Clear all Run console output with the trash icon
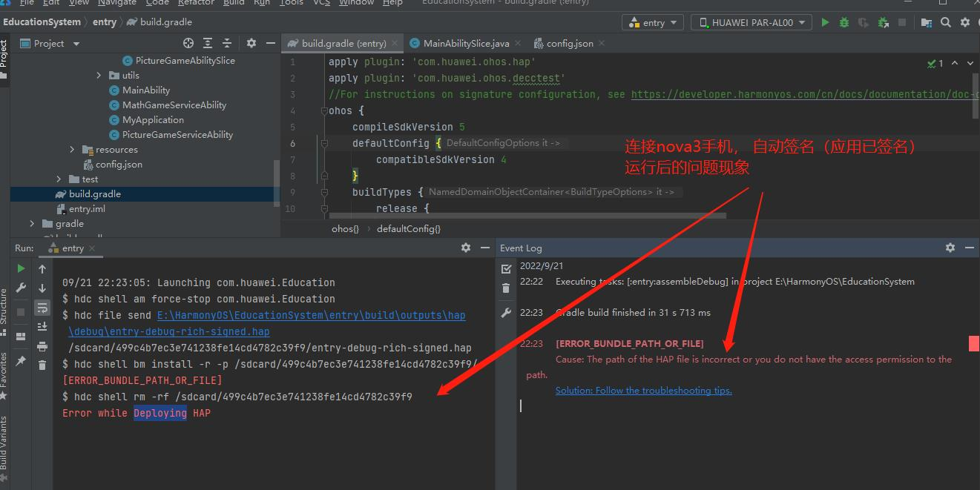 pos(42,365)
